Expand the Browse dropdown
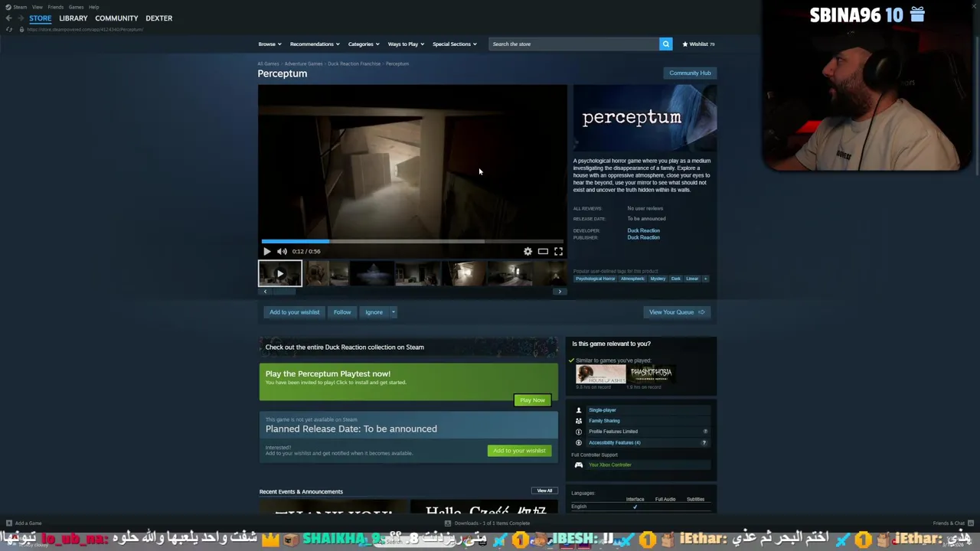The image size is (980, 551). [x=269, y=44]
